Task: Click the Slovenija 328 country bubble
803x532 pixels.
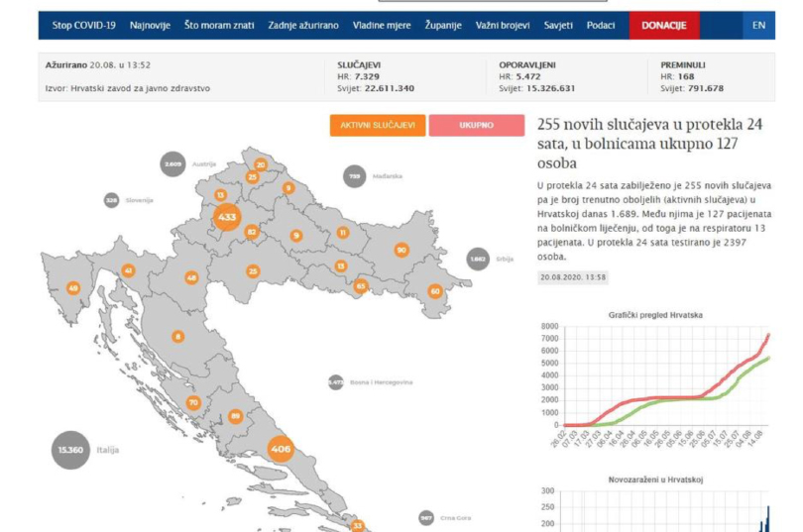Action: click(x=111, y=200)
